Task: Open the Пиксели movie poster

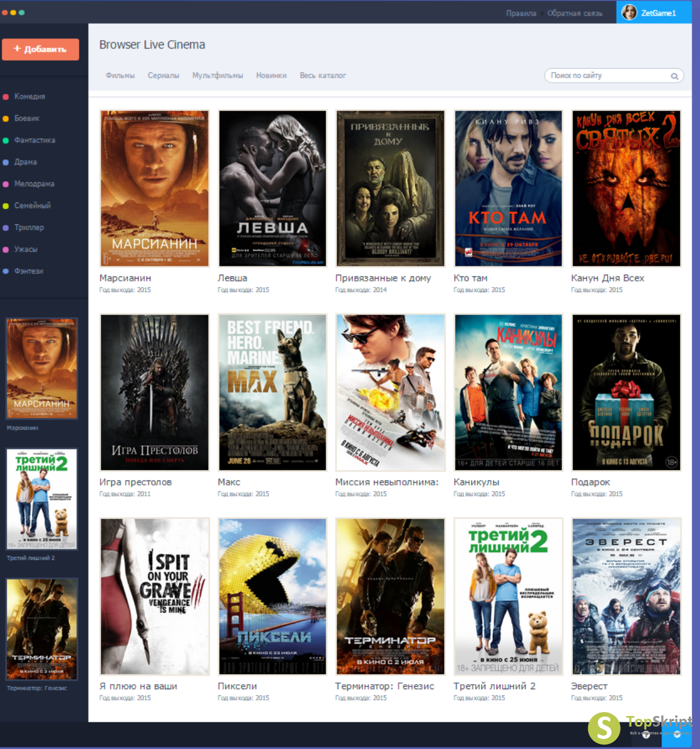Action: coord(272,596)
